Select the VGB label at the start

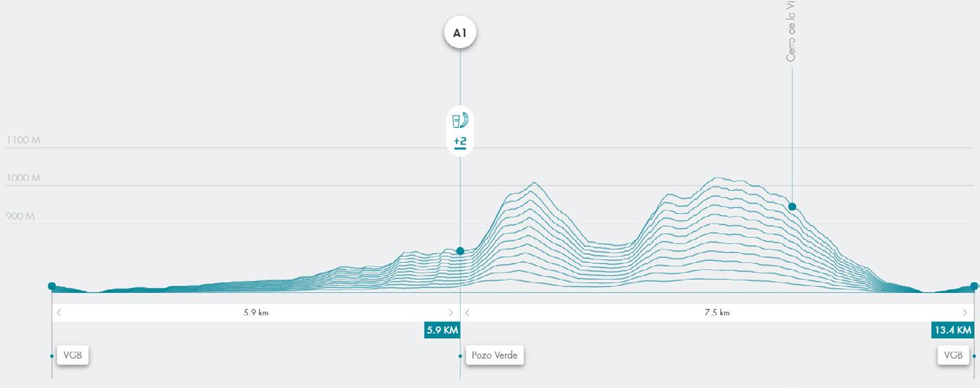pos(73,355)
